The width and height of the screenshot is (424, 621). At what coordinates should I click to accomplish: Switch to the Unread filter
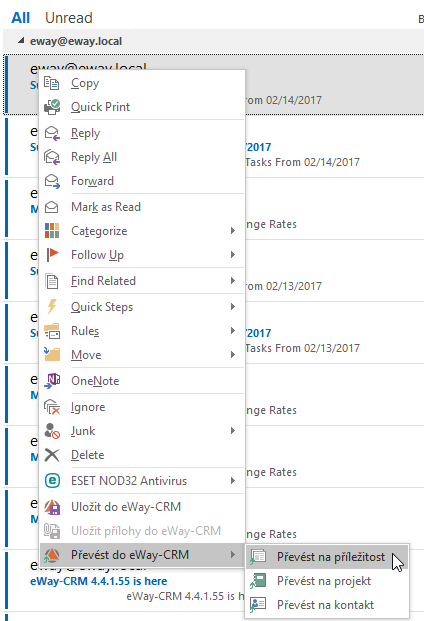(x=69, y=18)
